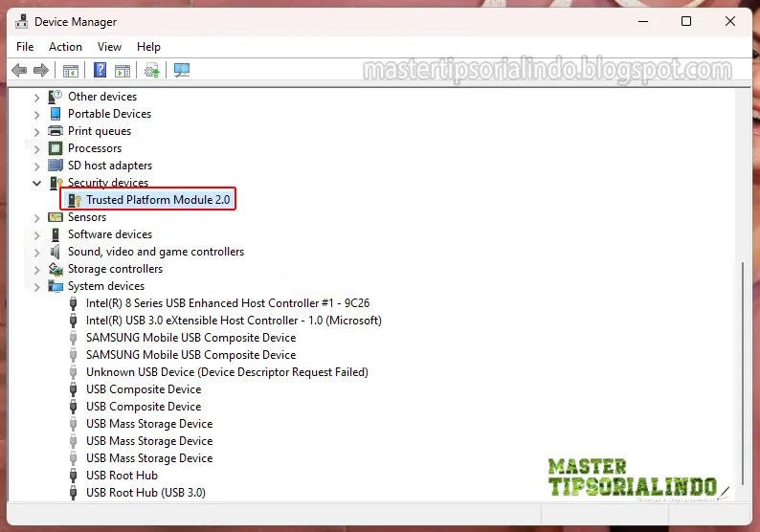Click the Storage controllers category icon
The height and width of the screenshot is (532, 760).
tap(56, 269)
